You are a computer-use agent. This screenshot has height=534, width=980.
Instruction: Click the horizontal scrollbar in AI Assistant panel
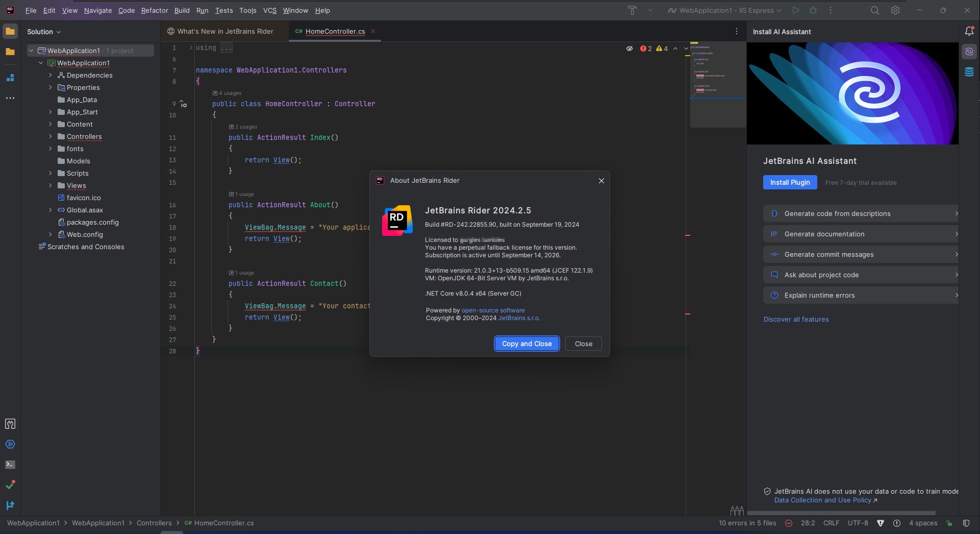(x=842, y=513)
